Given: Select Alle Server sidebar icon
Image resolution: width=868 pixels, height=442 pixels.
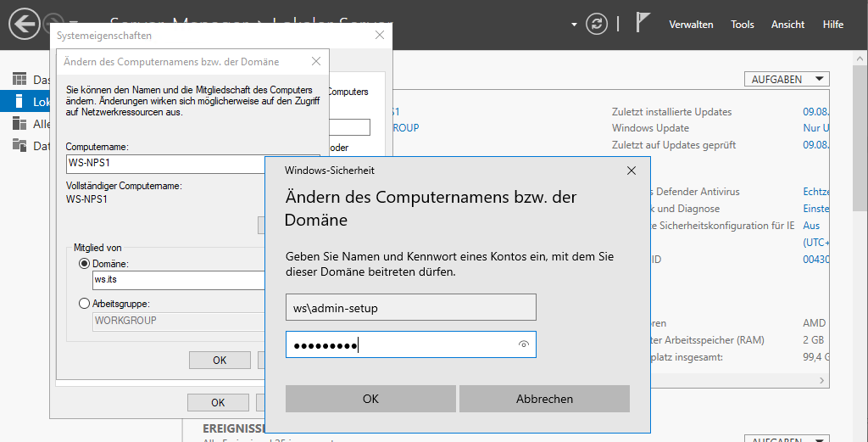Looking at the screenshot, I should tap(20, 123).
